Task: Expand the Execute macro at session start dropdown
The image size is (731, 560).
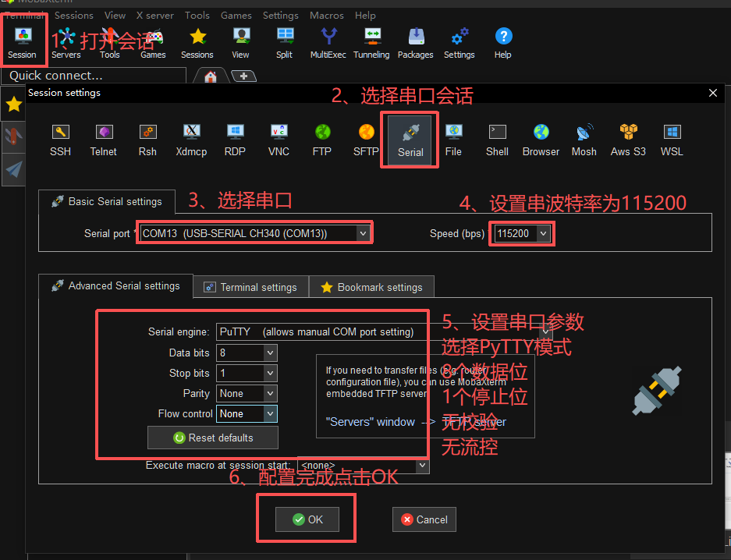Action: 422,465
